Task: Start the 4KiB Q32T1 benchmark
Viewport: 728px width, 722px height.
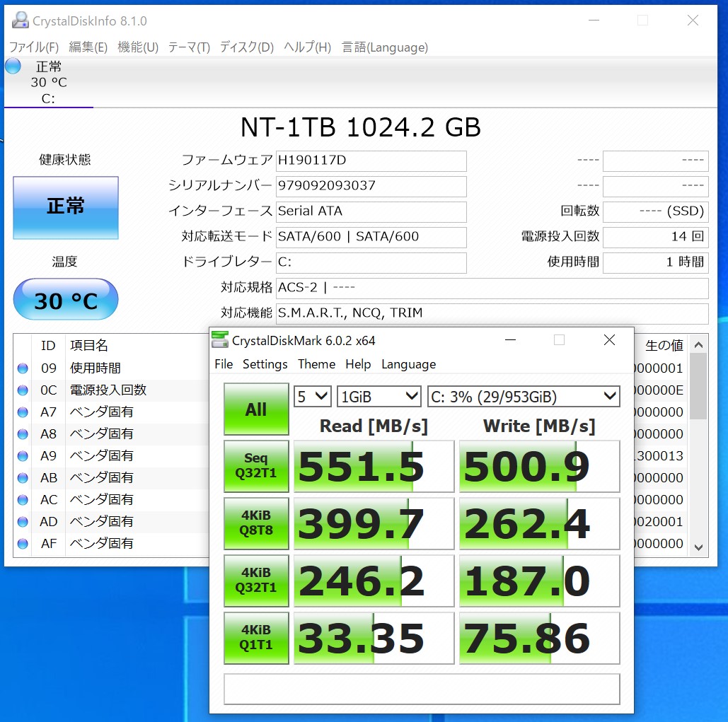Action: (256, 581)
